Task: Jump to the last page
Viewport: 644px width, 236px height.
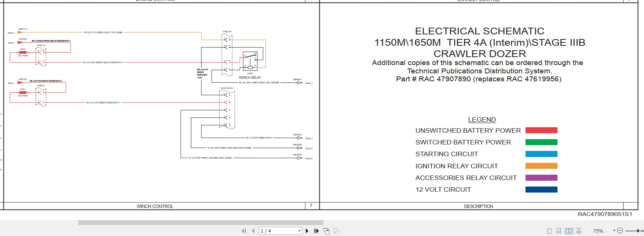Action: [317, 231]
